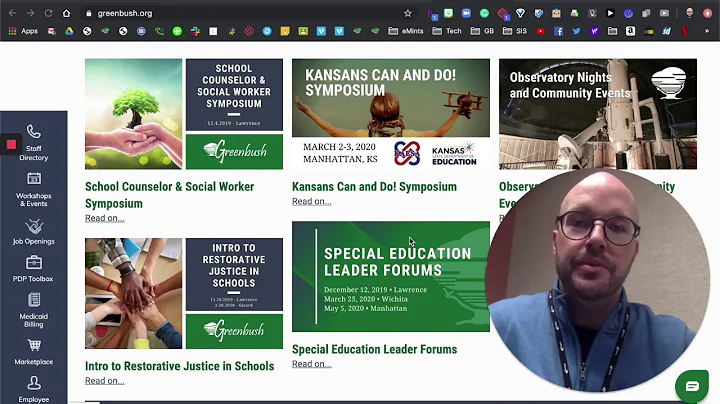The image size is (720, 404).
Task: Open Google Drive bookmark icon
Action: point(69,31)
